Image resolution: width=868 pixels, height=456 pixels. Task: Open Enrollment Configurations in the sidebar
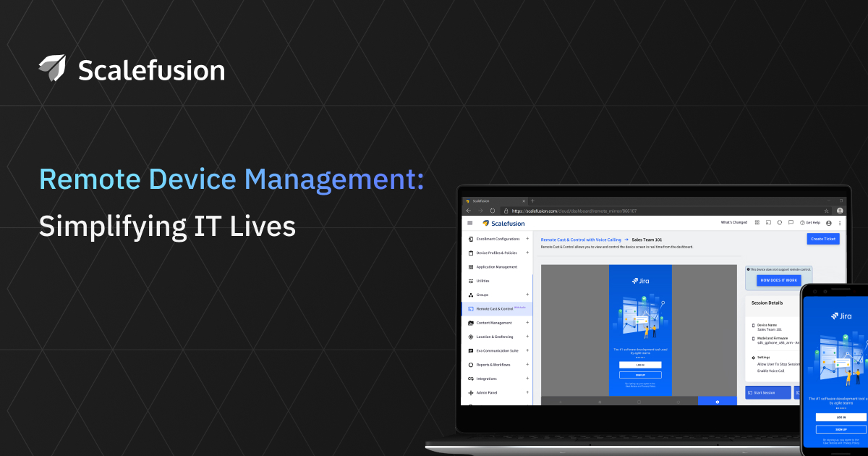click(498, 239)
